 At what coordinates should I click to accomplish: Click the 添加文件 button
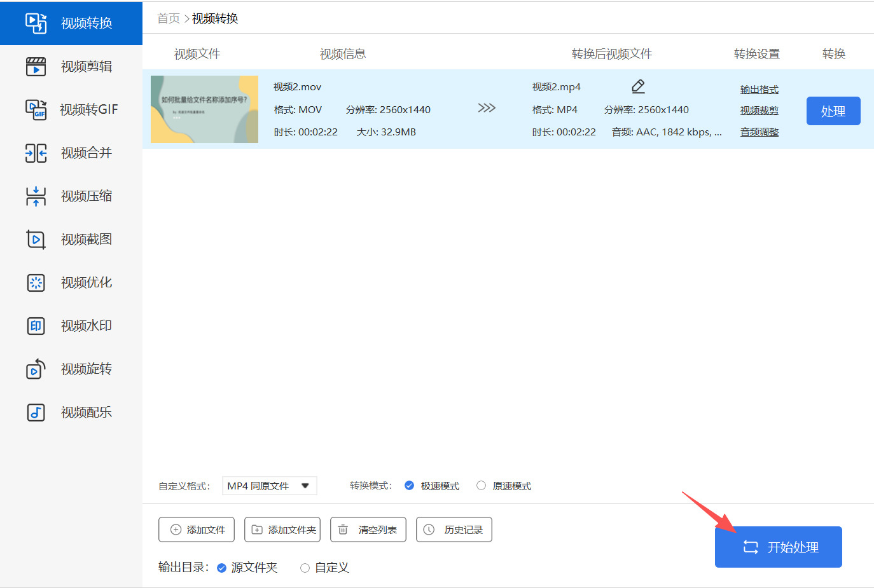click(197, 530)
